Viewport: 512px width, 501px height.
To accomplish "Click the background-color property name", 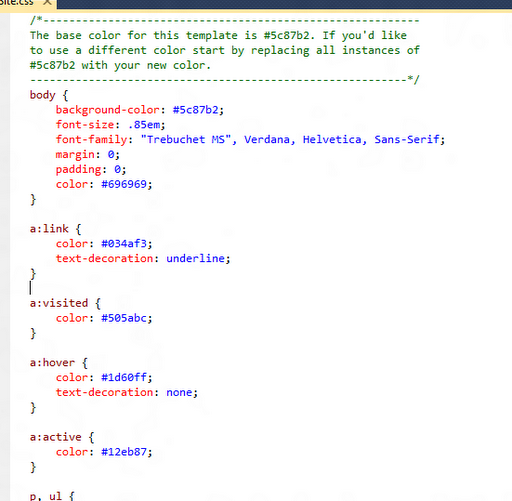I will (107, 110).
